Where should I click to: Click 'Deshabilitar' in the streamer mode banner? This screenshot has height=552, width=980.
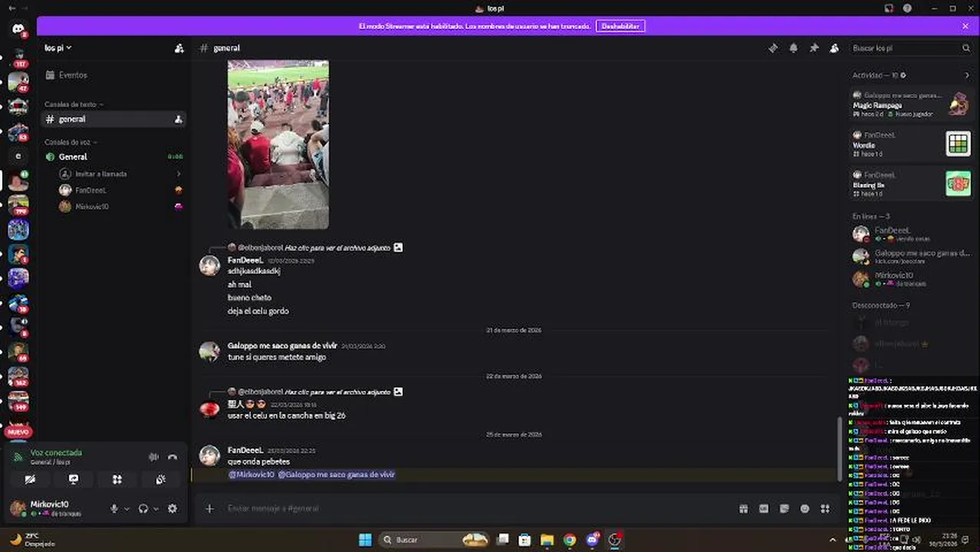click(620, 26)
